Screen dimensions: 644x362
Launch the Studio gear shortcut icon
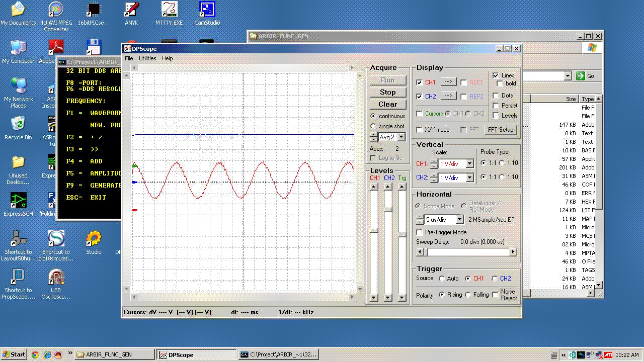click(94, 243)
